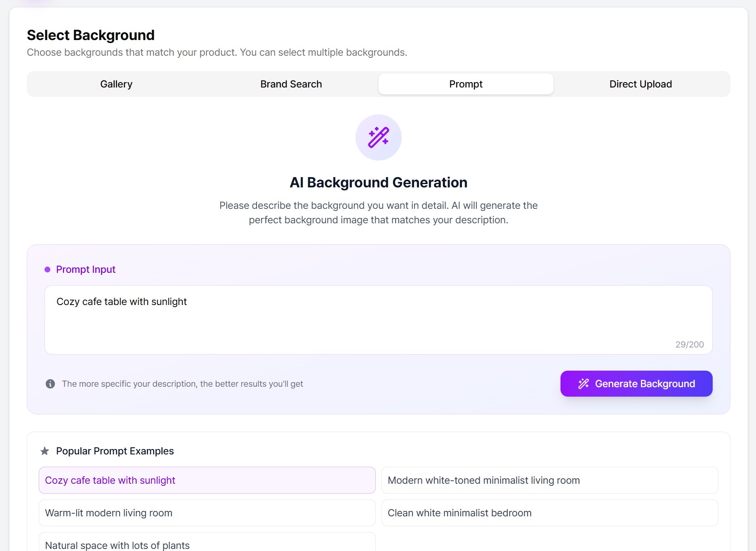The height and width of the screenshot is (551, 756).
Task: Select the Prompt tab
Action: click(465, 84)
